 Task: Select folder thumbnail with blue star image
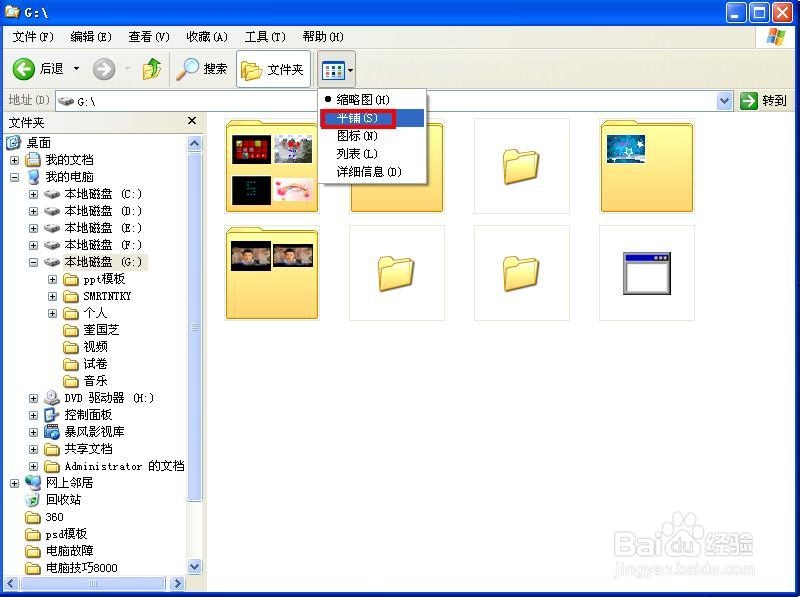647,166
